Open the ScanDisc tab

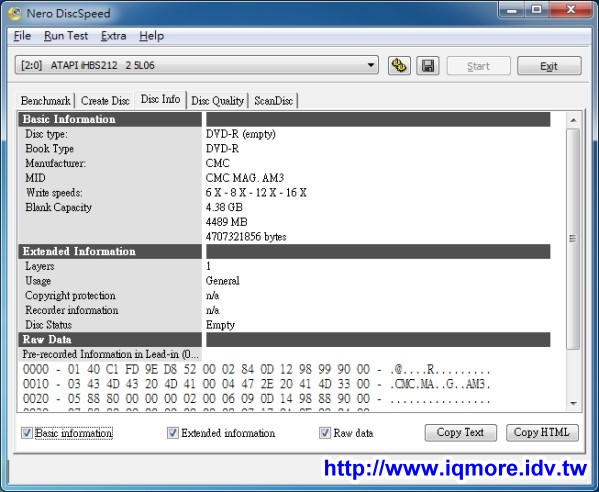274,101
